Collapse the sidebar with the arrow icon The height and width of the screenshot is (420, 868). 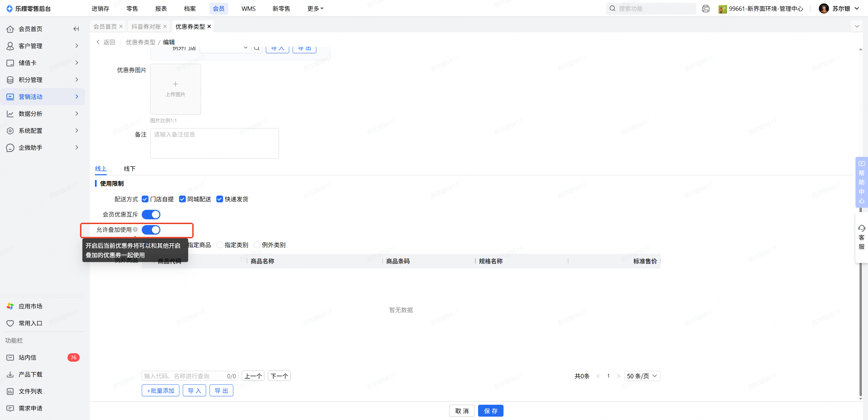pyautogui.click(x=76, y=29)
